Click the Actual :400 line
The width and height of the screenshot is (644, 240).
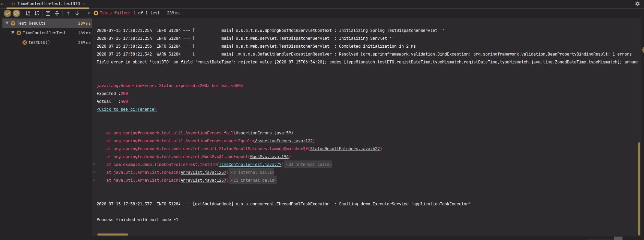[112, 101]
